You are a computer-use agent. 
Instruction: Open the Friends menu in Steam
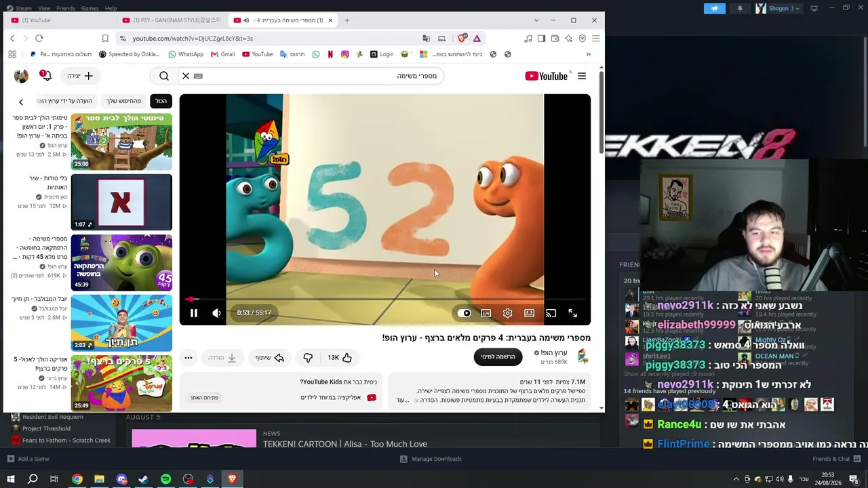point(66,8)
